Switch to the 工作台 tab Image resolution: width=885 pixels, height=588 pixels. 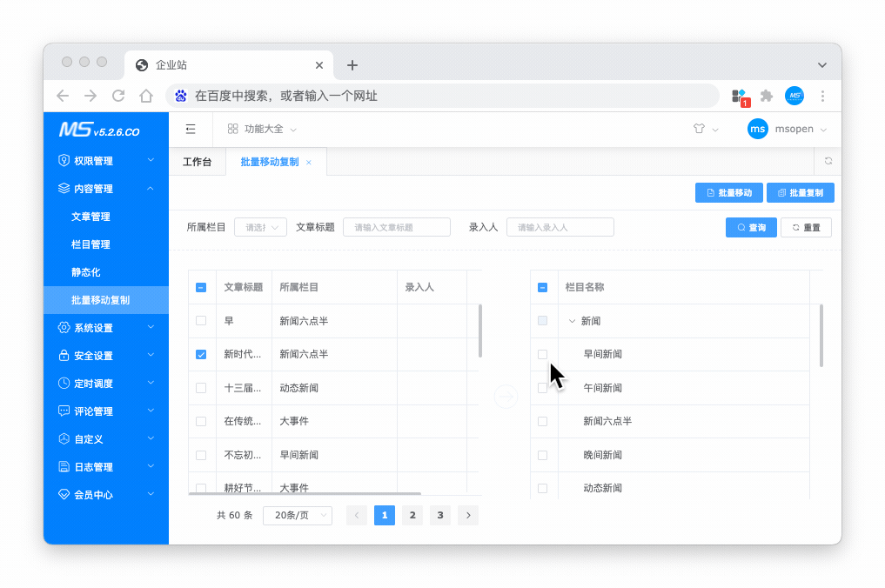[x=197, y=162]
